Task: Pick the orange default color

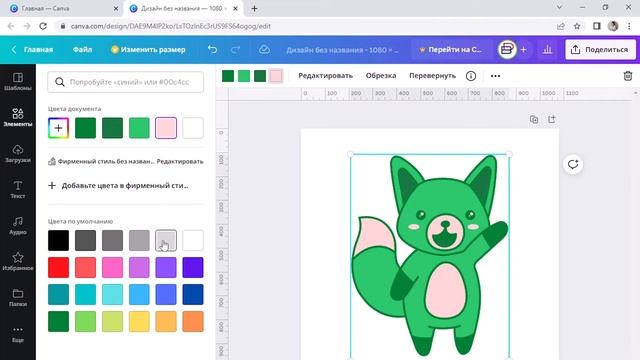Action: pyautogui.click(x=193, y=321)
